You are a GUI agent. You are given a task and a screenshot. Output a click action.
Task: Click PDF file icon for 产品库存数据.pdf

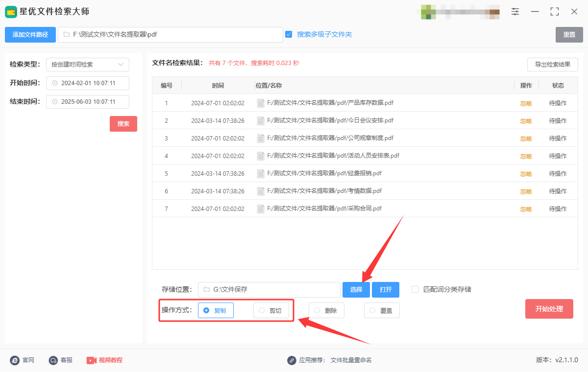(x=261, y=103)
